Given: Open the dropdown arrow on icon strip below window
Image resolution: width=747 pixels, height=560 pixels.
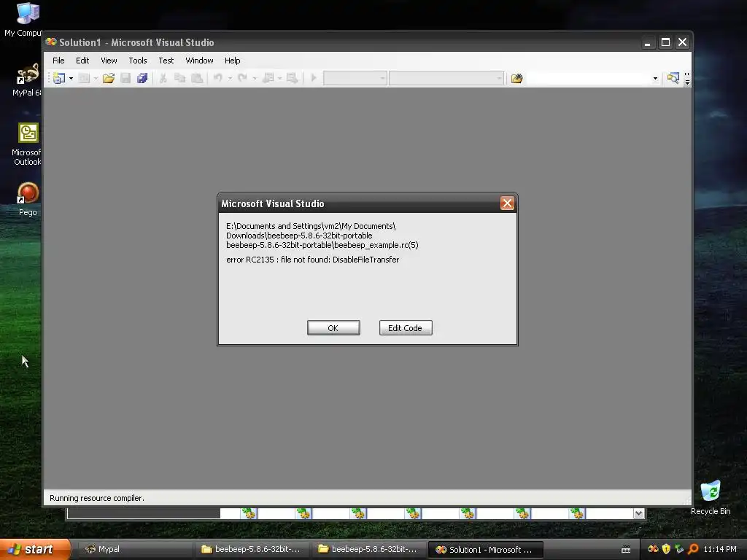Looking at the screenshot, I should point(639,513).
